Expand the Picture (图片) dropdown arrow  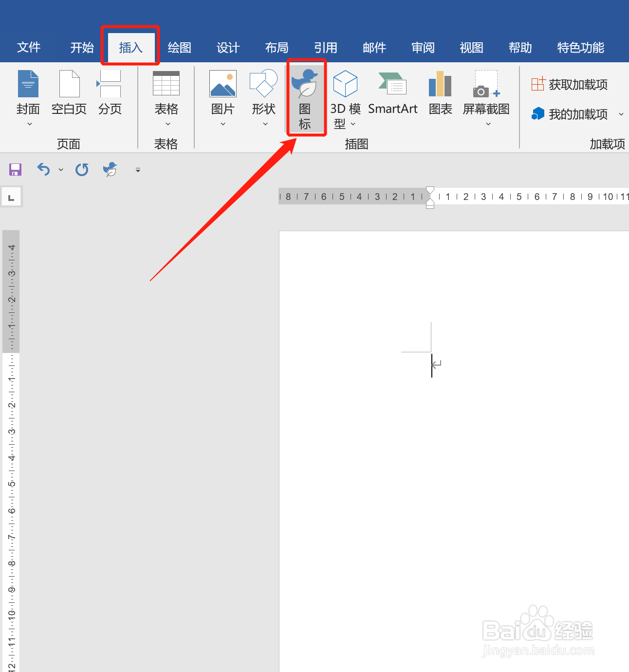tap(223, 124)
